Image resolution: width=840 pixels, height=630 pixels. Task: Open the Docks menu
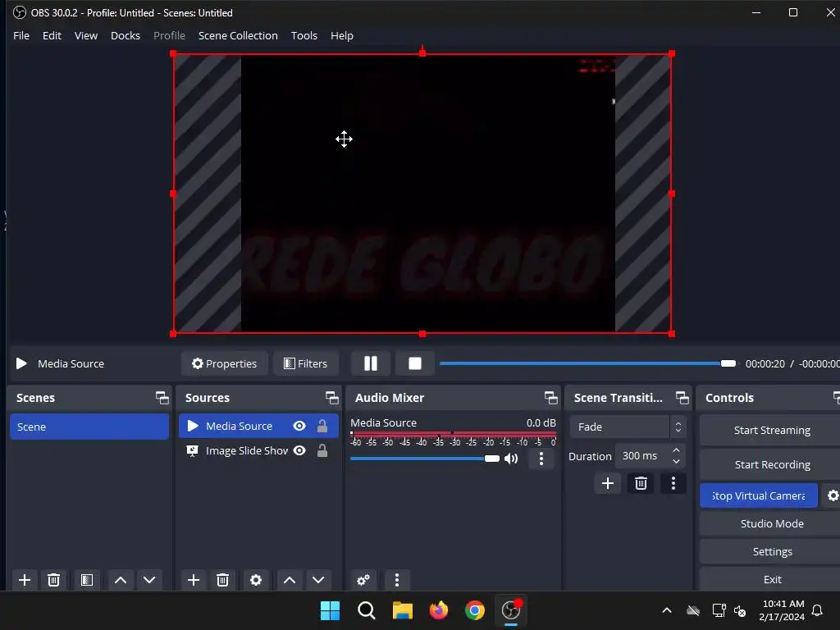tap(126, 35)
